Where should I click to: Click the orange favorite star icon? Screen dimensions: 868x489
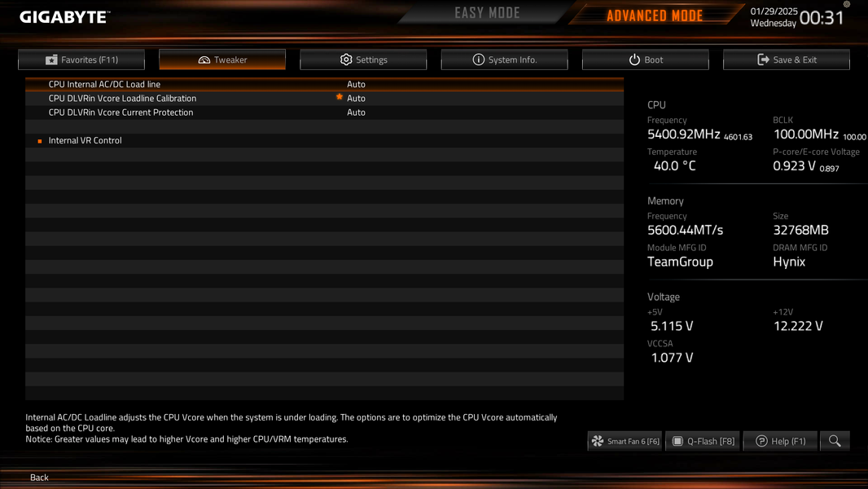[x=340, y=97]
